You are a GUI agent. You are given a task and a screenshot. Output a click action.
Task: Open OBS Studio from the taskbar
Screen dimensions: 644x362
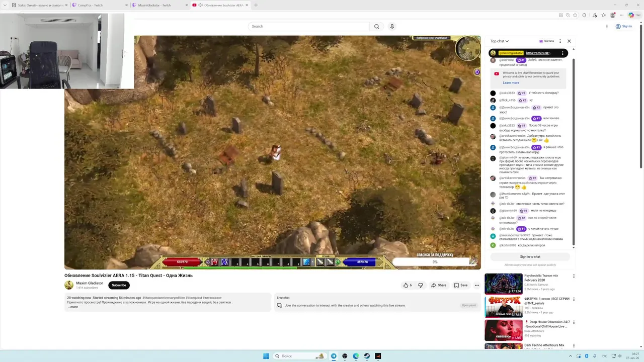coord(345,356)
